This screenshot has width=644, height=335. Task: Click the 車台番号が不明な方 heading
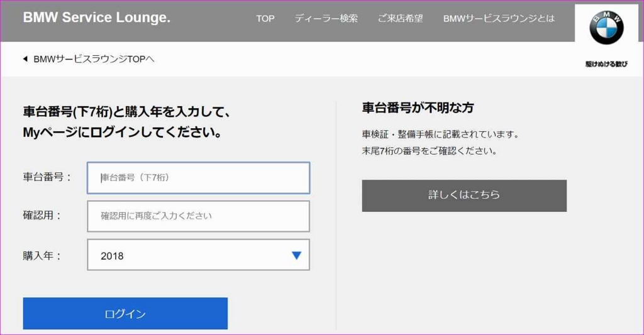coord(418,108)
